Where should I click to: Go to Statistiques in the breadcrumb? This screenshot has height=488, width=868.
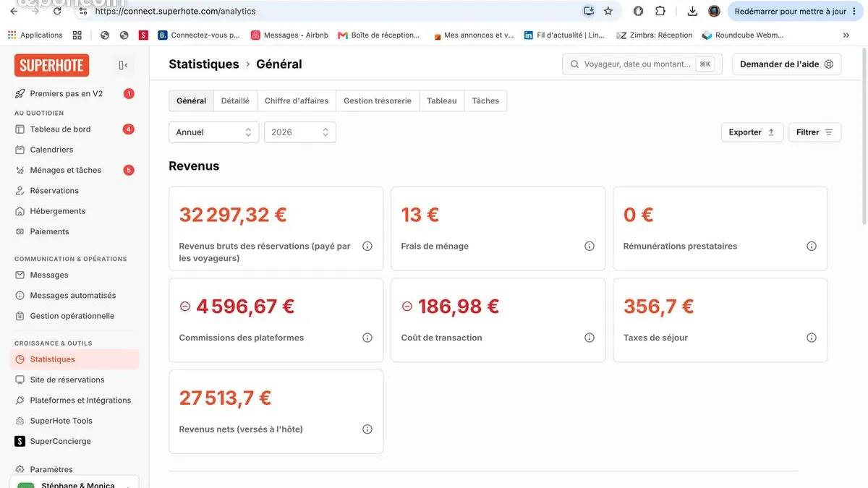pos(204,64)
